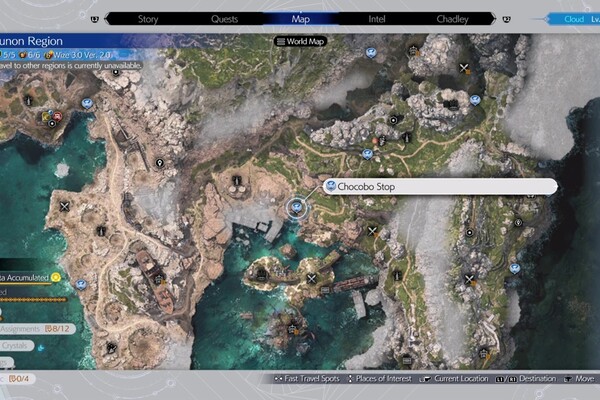The image size is (600, 400).
Task: Click the Current Location hint
Action: coord(454,379)
